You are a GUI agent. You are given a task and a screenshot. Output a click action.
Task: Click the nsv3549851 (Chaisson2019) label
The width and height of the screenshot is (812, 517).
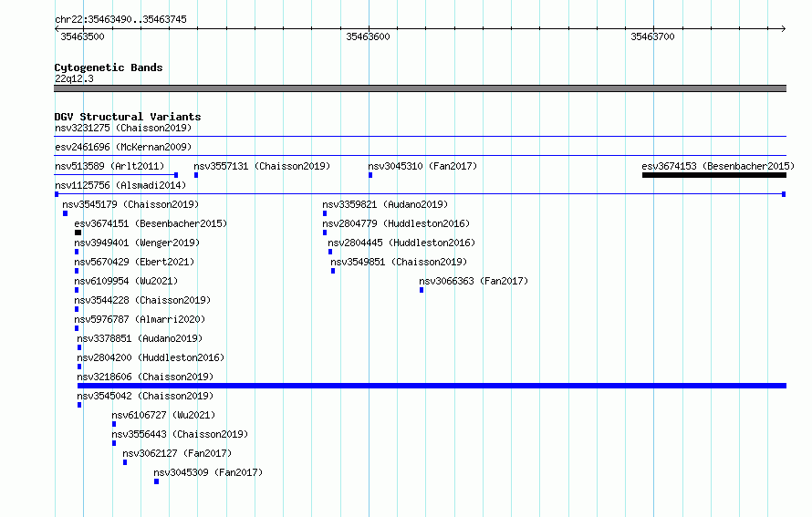point(399,262)
